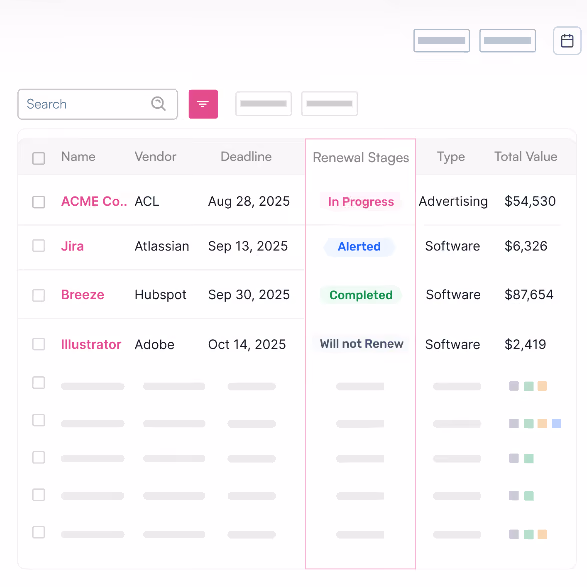
Task: Open the calendar date picker icon
Action: coord(567,40)
